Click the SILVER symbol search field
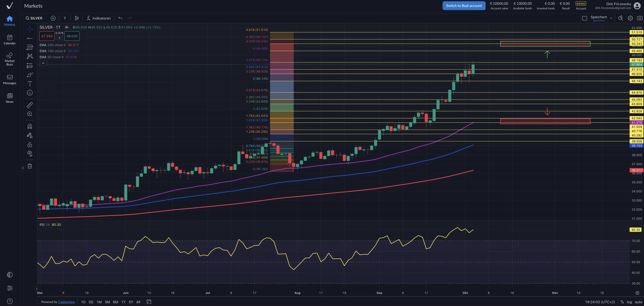Screen dimensions: 644x306 [x=34, y=18]
